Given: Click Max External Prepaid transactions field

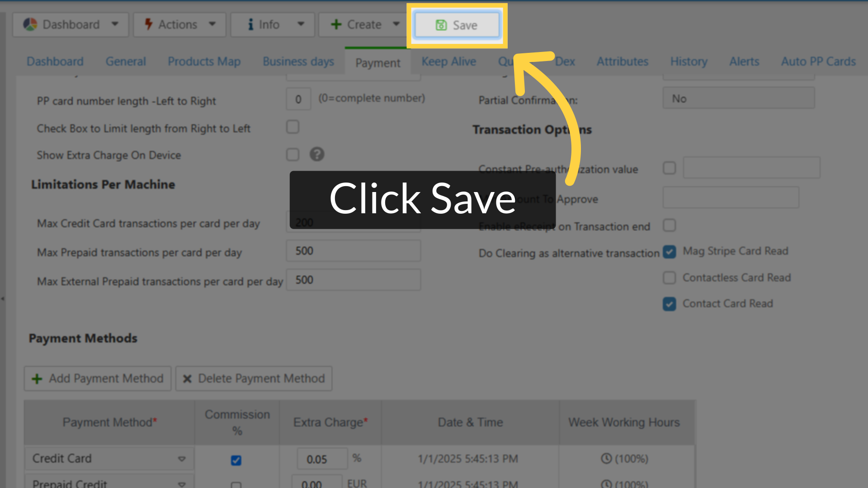Looking at the screenshot, I should pos(354,280).
